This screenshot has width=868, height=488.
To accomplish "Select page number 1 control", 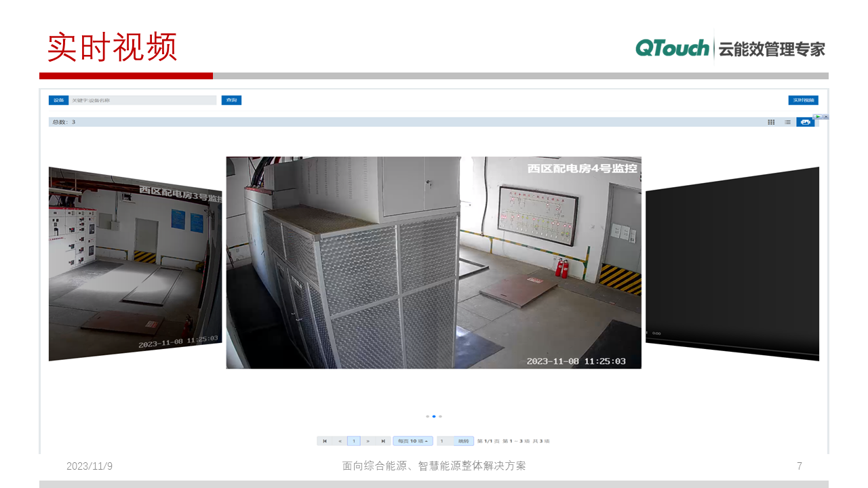I will pos(353,441).
